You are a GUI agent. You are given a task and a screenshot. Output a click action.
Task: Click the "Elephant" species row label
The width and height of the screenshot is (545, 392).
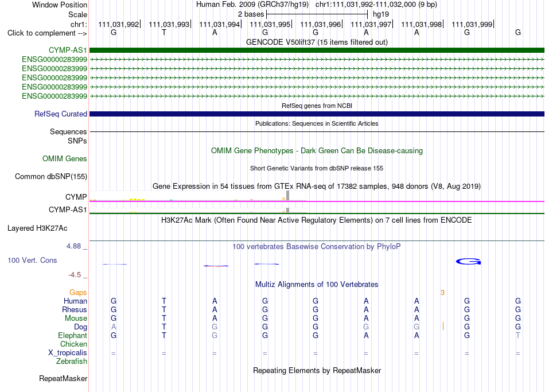tap(72, 335)
